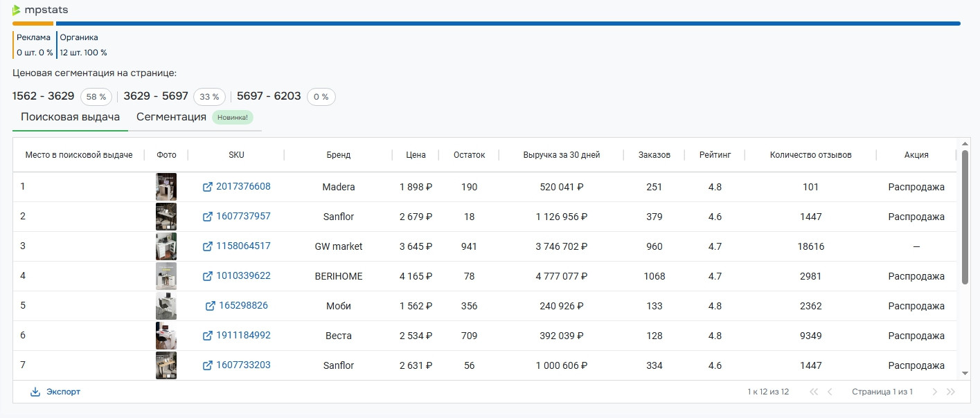980x418 pixels.
Task: Jump to last page double arrow
Action: click(x=951, y=392)
